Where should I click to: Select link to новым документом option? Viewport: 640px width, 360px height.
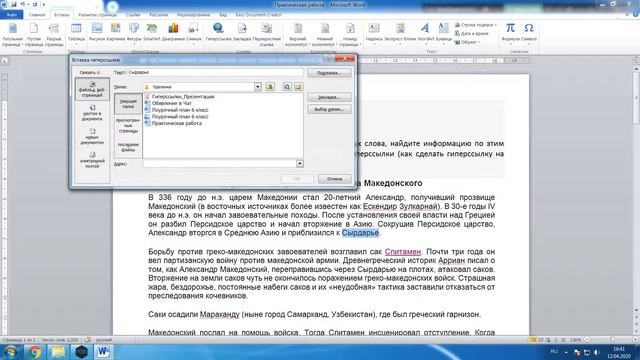(x=92, y=137)
